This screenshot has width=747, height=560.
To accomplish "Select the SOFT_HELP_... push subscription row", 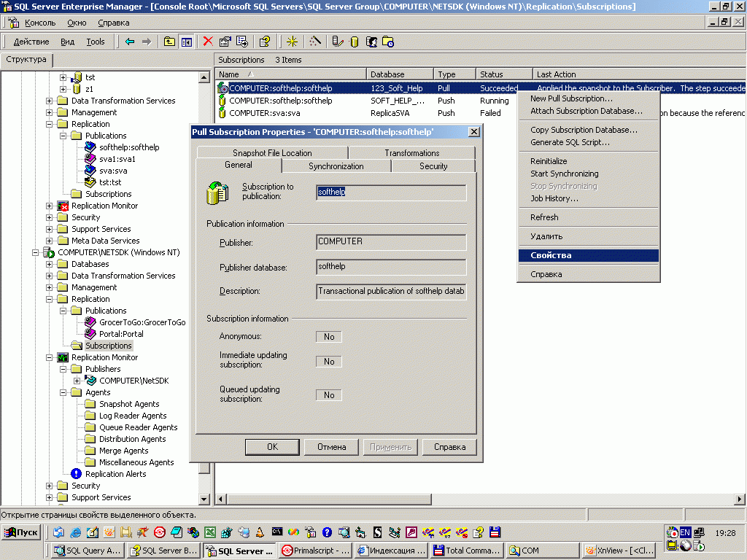I will pyautogui.click(x=367, y=101).
